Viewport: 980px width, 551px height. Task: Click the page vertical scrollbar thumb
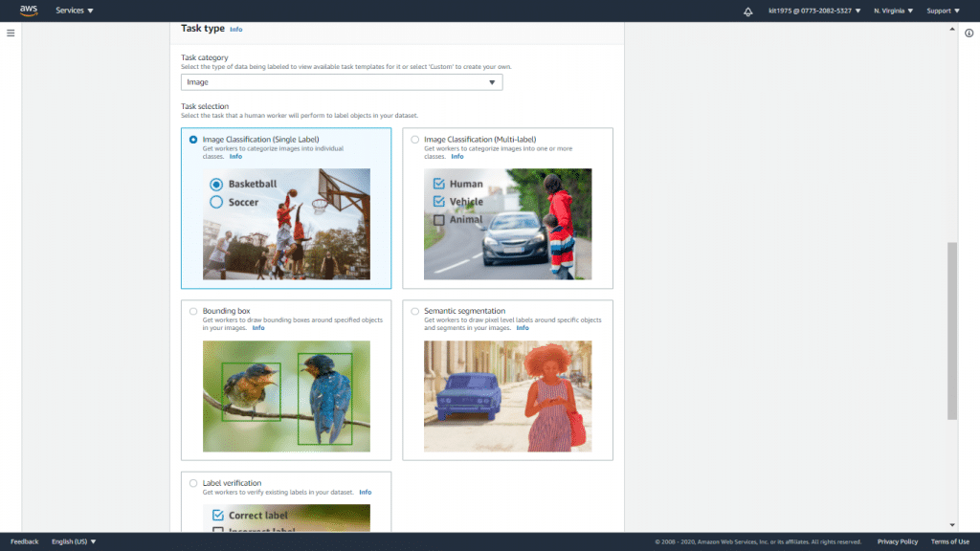(x=952, y=331)
